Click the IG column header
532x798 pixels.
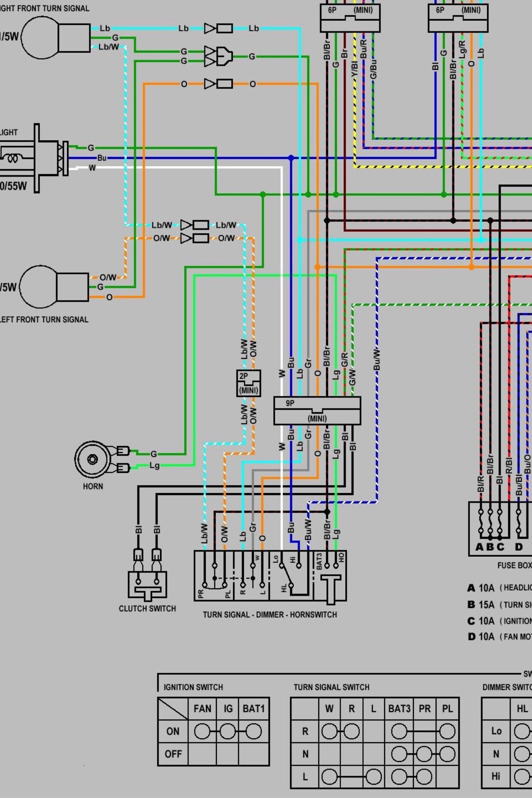point(228,709)
